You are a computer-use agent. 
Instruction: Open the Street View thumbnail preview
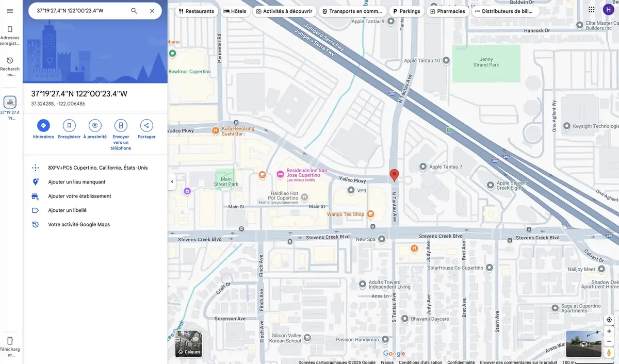(583, 344)
